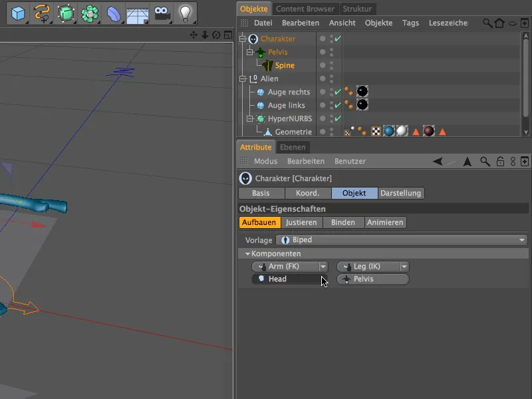Open the Datei menu
The height and width of the screenshot is (399, 532).
tap(263, 23)
